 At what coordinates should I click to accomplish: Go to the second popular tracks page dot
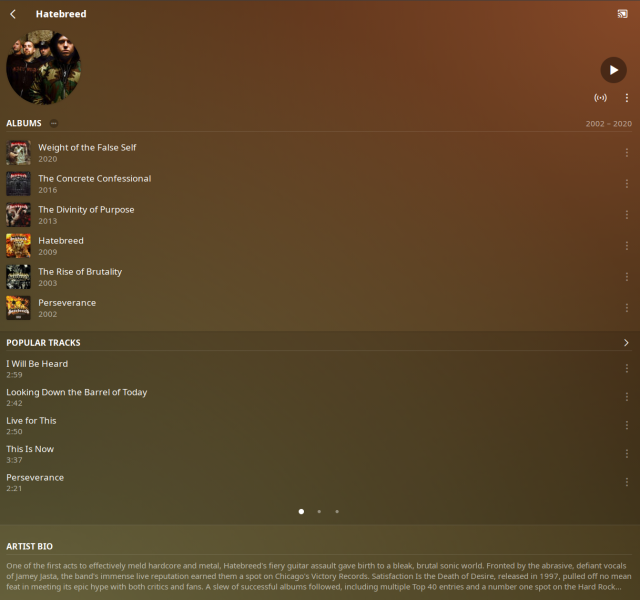319,511
